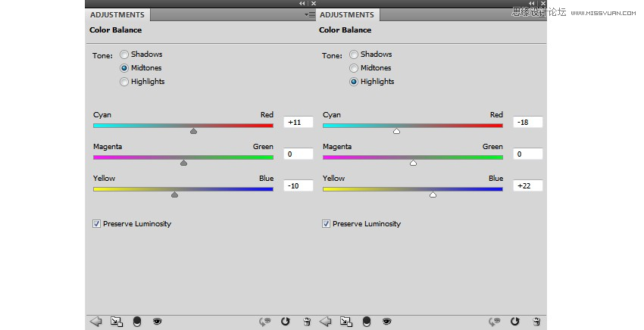
Task: Click view previous state icon in right panel
Action: point(495,322)
